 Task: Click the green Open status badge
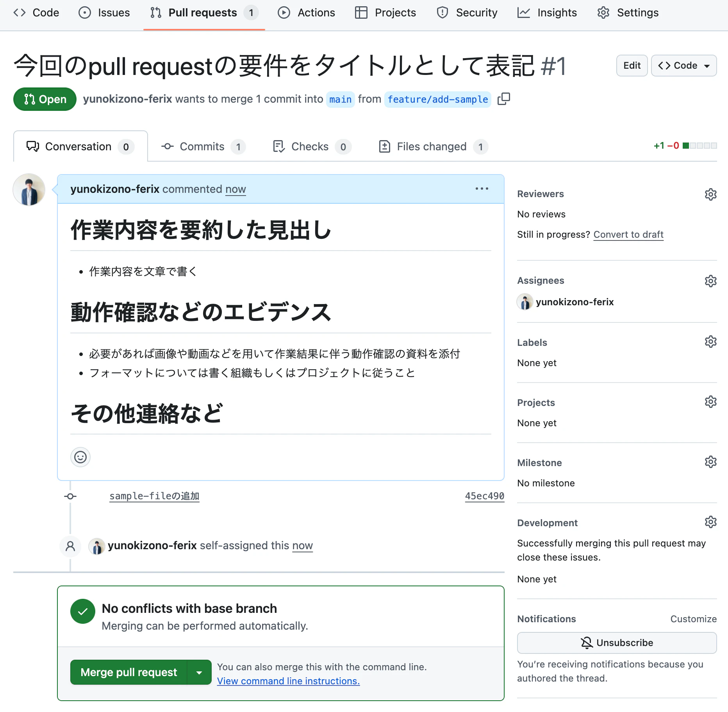pyautogui.click(x=45, y=99)
